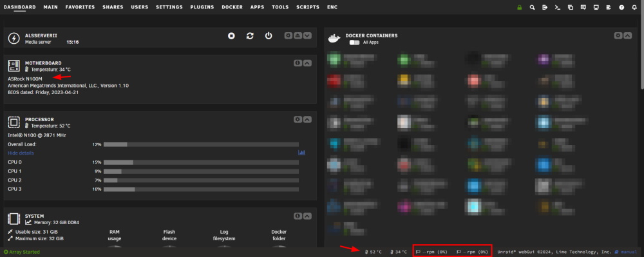Click the Array Started status
644x257 pixels.
click(x=22, y=252)
